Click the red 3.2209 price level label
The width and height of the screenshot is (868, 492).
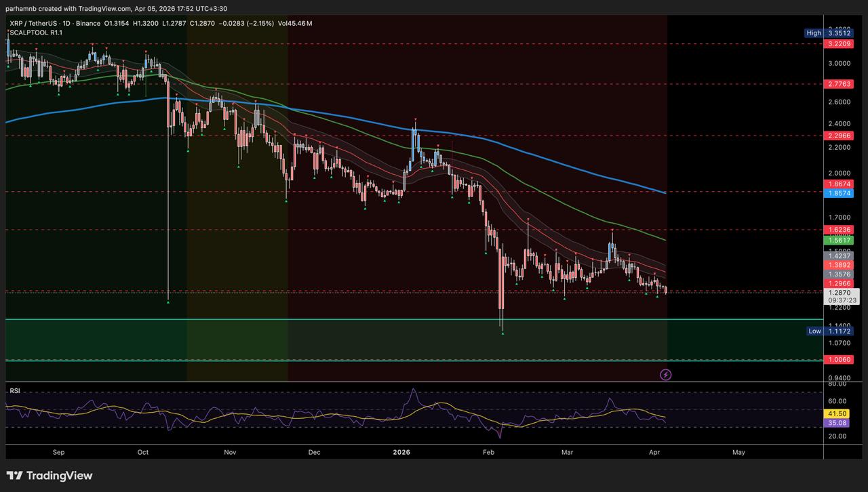pyautogui.click(x=838, y=44)
